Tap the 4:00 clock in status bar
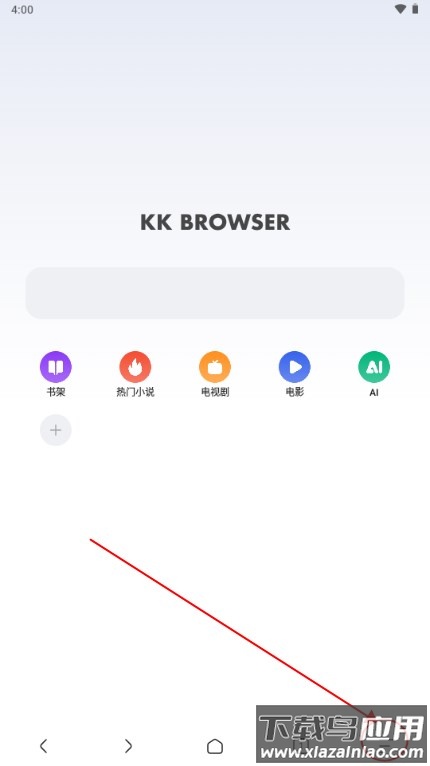The height and width of the screenshot is (766, 430). (22, 10)
